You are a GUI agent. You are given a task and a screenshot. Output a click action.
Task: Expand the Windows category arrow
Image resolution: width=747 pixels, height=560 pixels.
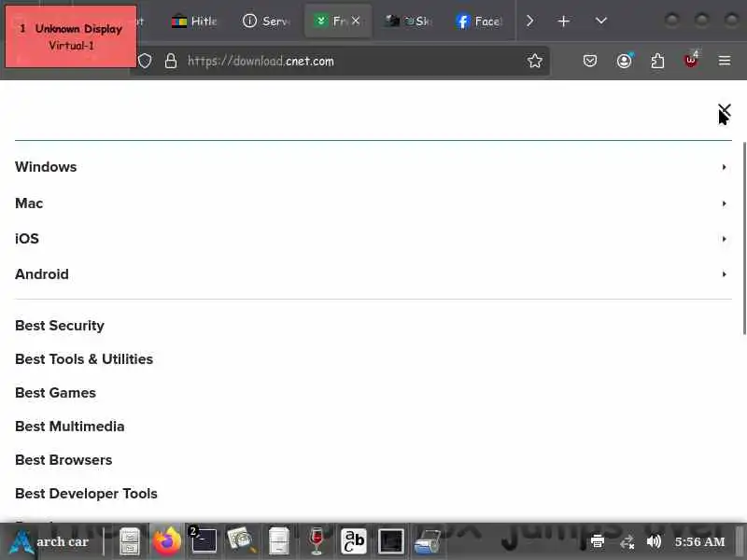724,167
